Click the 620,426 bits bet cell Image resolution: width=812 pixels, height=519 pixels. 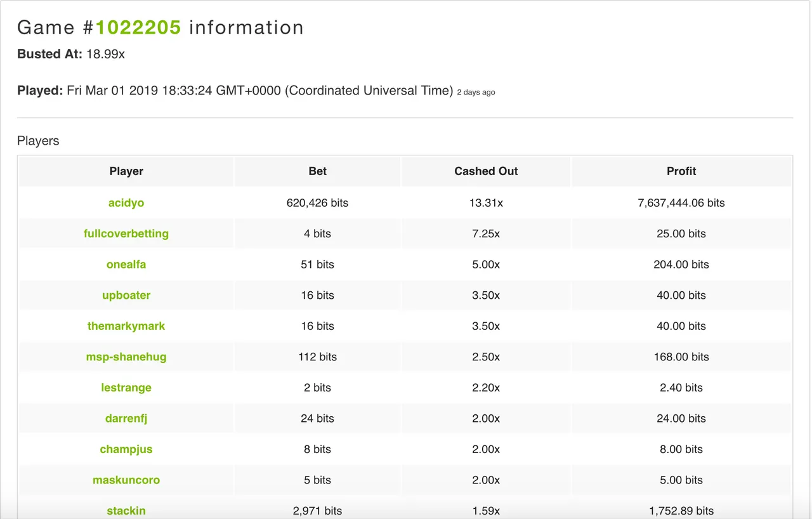coord(318,203)
